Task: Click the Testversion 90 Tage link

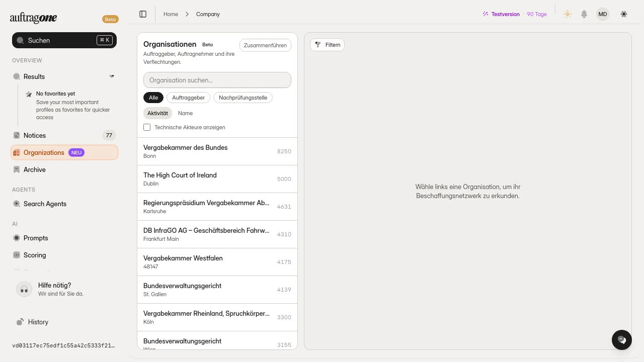Action: [x=514, y=14]
